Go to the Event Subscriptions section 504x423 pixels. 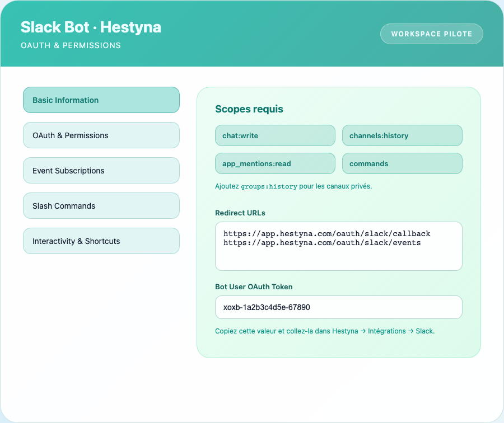(x=101, y=171)
